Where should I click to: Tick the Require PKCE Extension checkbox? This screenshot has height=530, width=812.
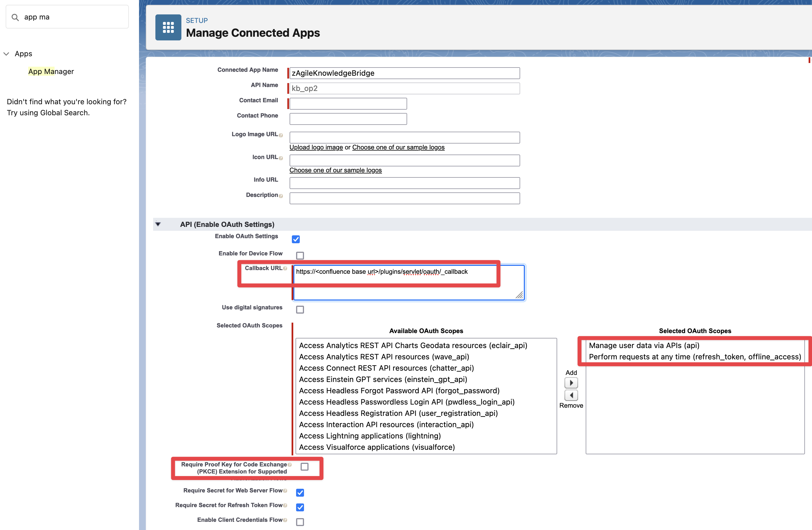pos(304,466)
